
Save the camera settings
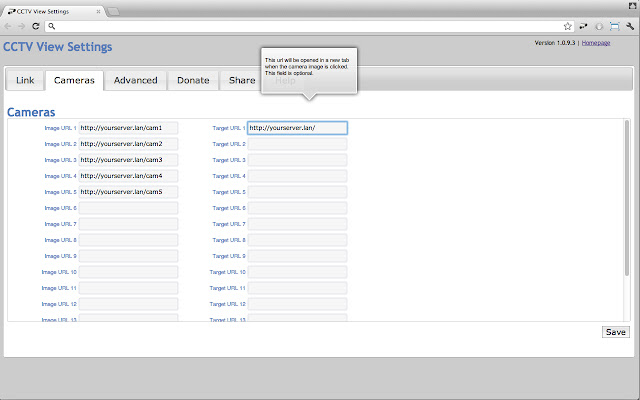pyautogui.click(x=616, y=332)
